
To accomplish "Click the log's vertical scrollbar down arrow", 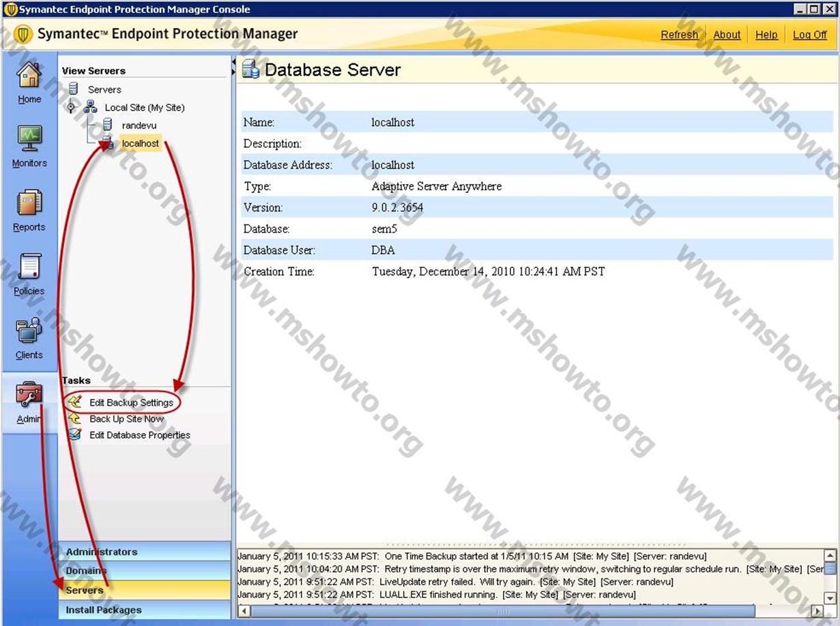I will pos(830,598).
